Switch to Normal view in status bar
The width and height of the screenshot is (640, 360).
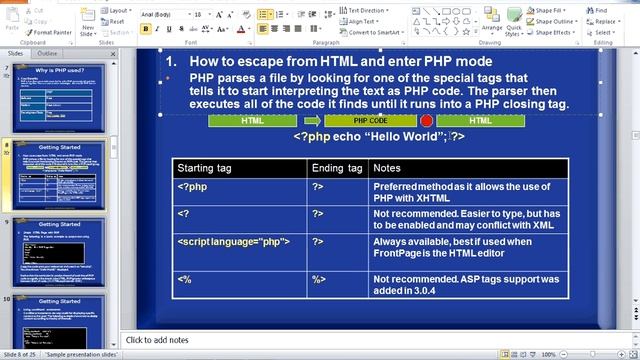(505, 355)
